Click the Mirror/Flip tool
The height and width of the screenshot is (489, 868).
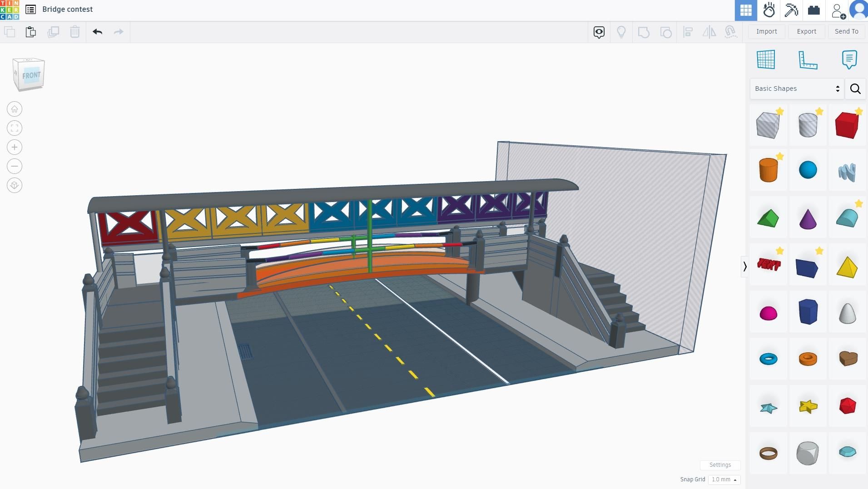[709, 32]
